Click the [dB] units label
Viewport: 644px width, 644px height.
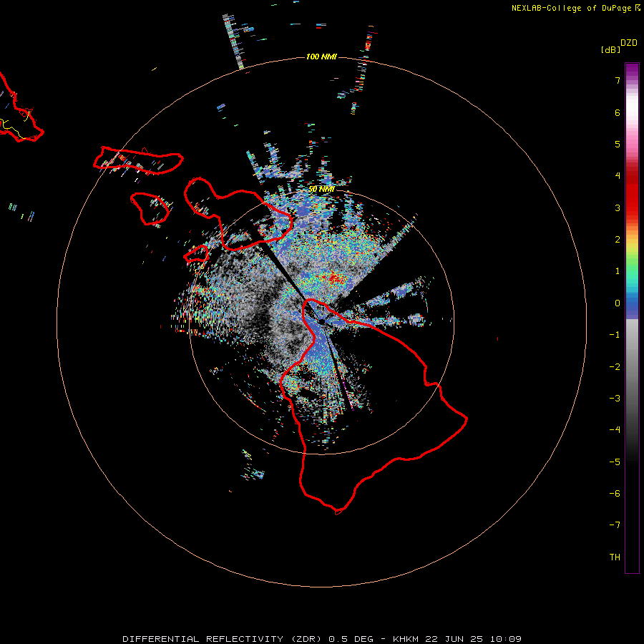pyautogui.click(x=611, y=50)
